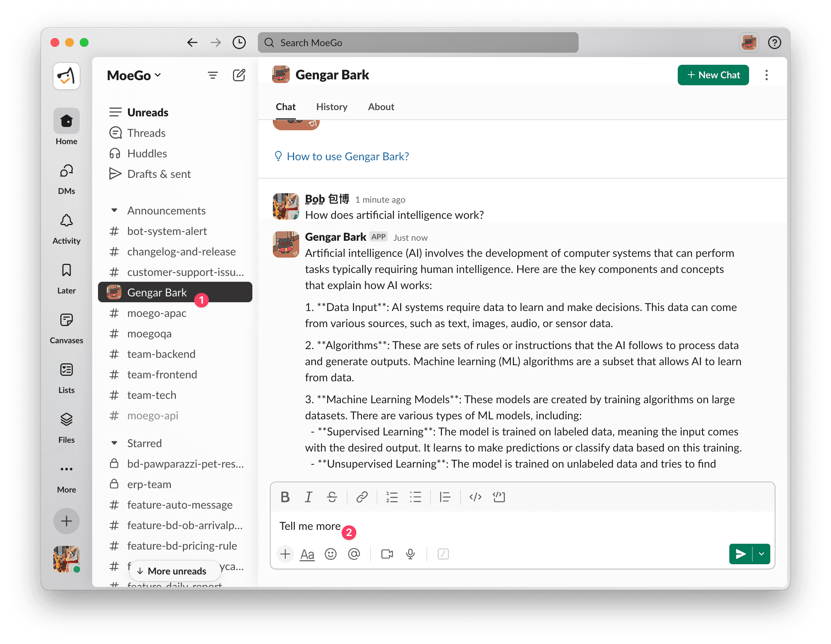The width and height of the screenshot is (831, 644).
Task: Go forward with the right arrow
Action: [216, 42]
